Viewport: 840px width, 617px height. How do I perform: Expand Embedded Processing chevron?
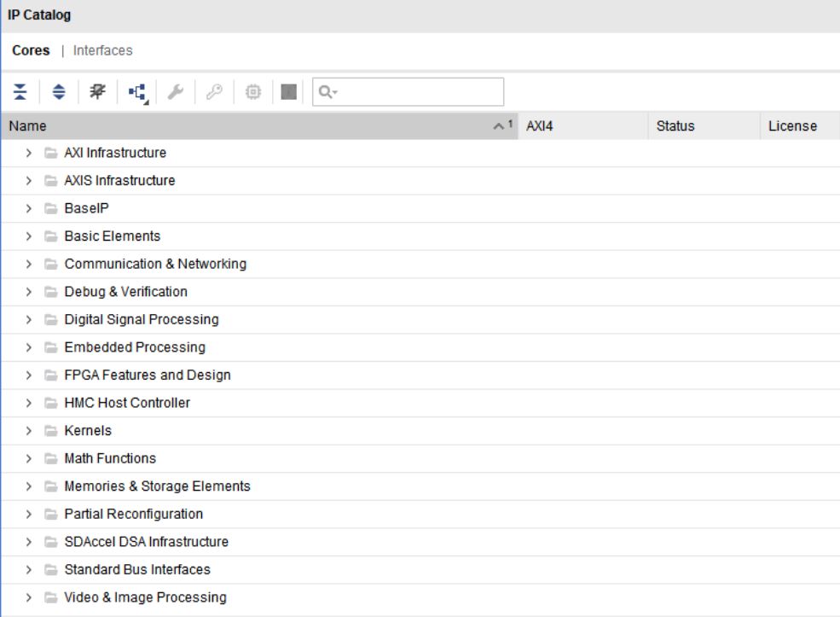click(28, 347)
